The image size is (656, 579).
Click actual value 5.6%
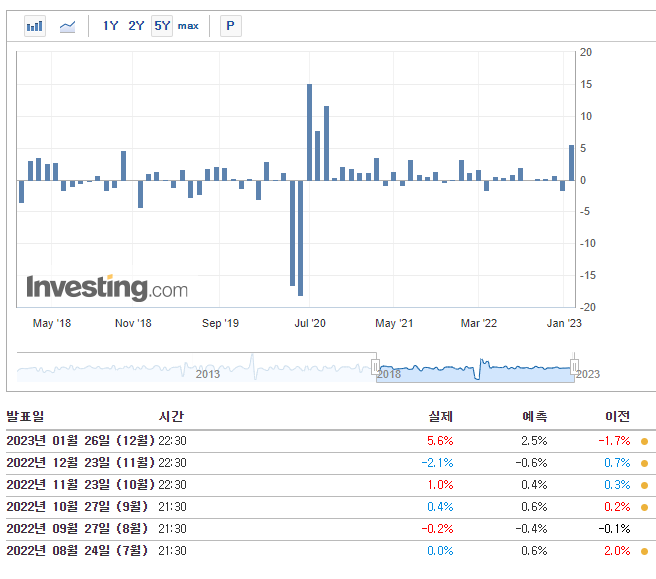pos(440,441)
